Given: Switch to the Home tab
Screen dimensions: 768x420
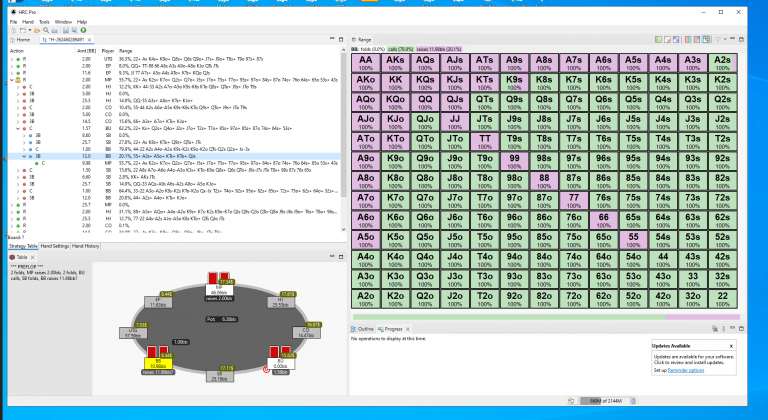Looking at the screenshot, I should (x=20, y=40).
